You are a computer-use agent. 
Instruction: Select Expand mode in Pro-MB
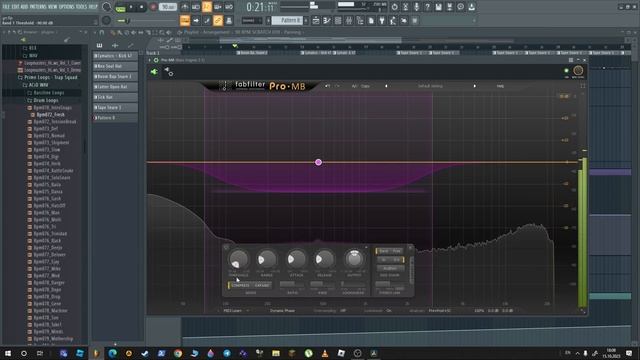[x=261, y=285]
